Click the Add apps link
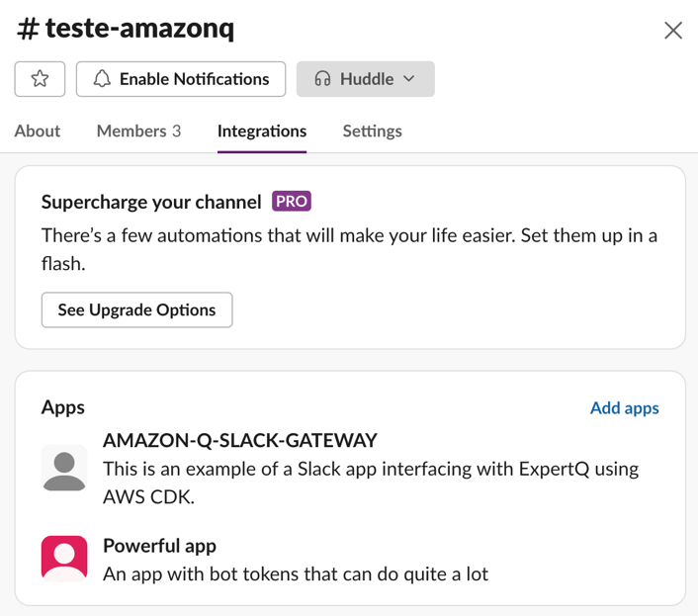The image size is (698, 616). click(x=624, y=407)
